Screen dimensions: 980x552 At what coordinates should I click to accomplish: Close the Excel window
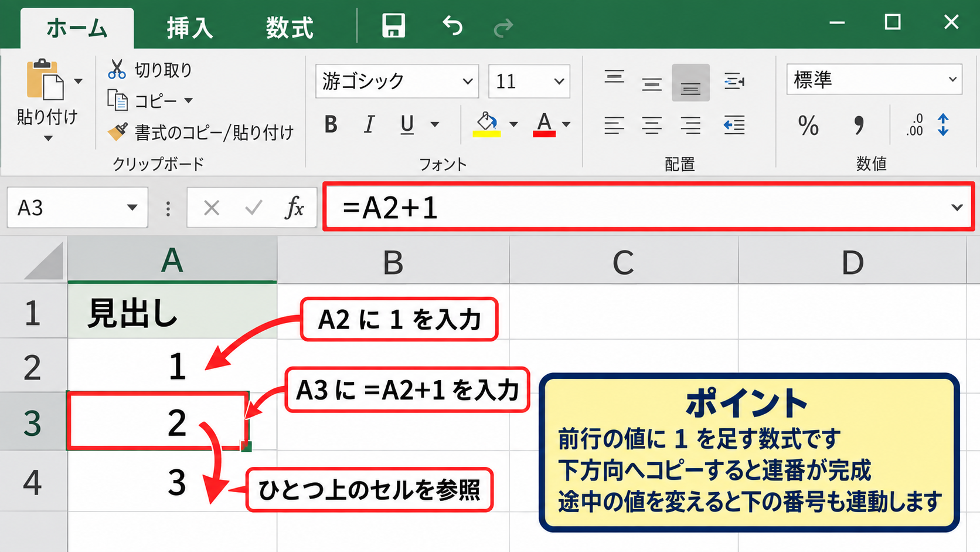click(x=951, y=22)
